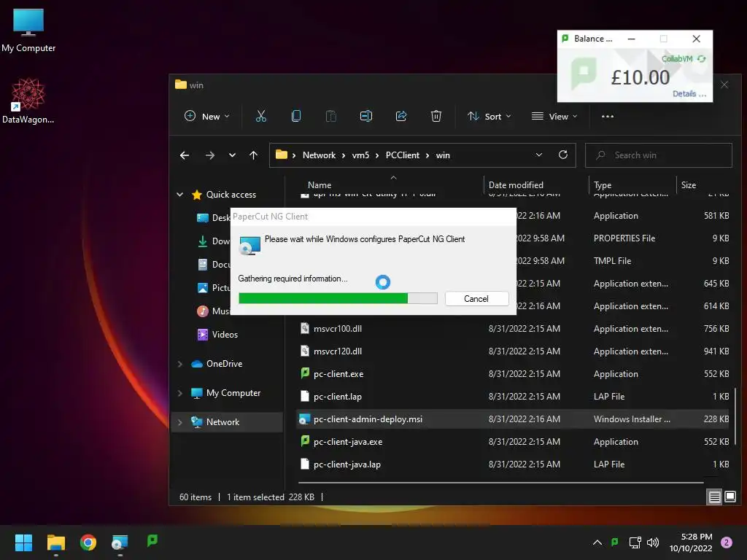The width and height of the screenshot is (747, 560).
Task: Click the Rename icon in toolbar
Action: [x=366, y=116]
